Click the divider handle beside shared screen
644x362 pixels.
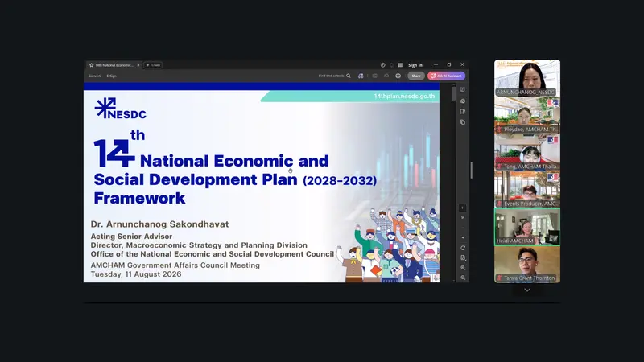pos(472,170)
